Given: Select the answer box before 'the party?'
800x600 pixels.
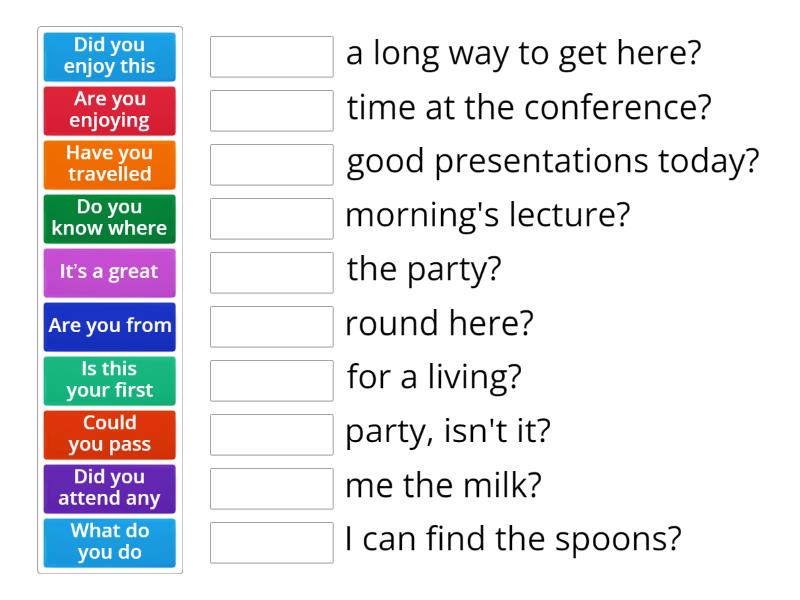Looking at the screenshot, I should click(x=272, y=273).
